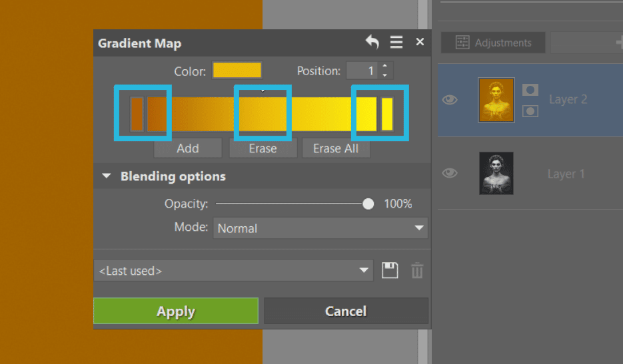Click the undo arrow in Gradient Map header
623x364 pixels.
point(372,43)
